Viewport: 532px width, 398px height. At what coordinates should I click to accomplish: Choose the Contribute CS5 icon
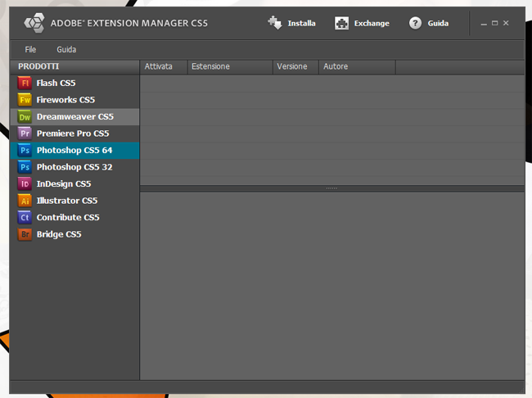point(25,218)
